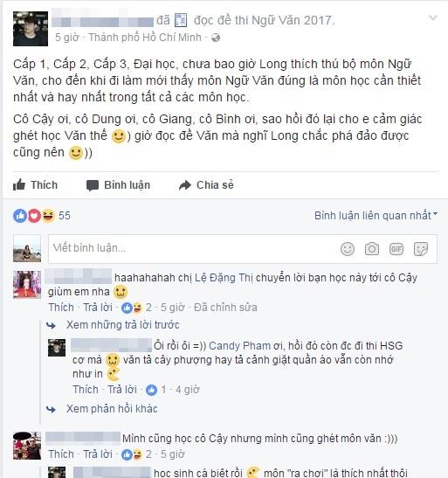Image resolution: width=448 pixels, height=478 pixels.
Task: Attach a photo using camera icon
Action: pyautogui.click(x=372, y=249)
